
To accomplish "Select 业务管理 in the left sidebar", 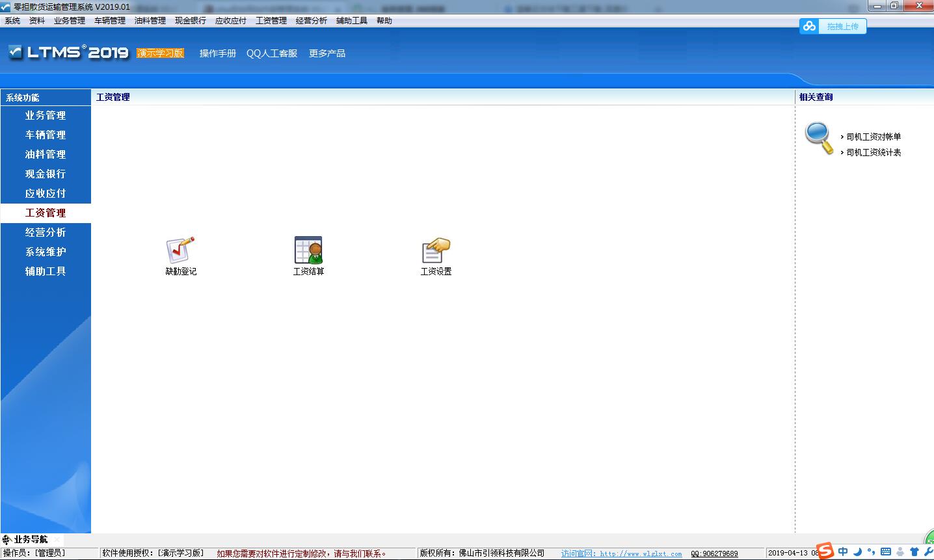I will 46,115.
